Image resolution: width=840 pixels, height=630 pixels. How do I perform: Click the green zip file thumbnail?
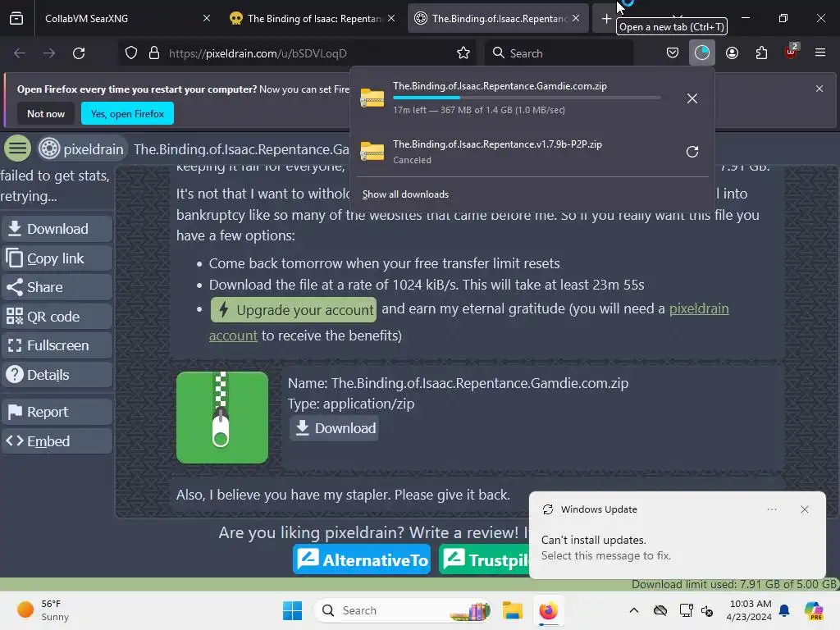(222, 418)
